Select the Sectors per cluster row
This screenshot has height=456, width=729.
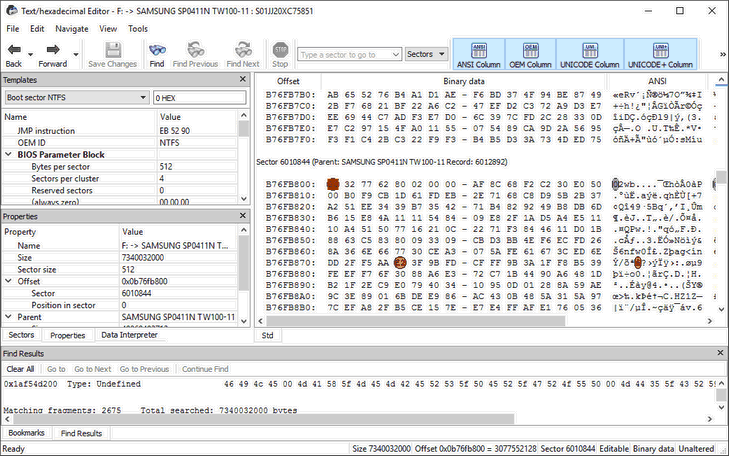pyautogui.click(x=120, y=178)
